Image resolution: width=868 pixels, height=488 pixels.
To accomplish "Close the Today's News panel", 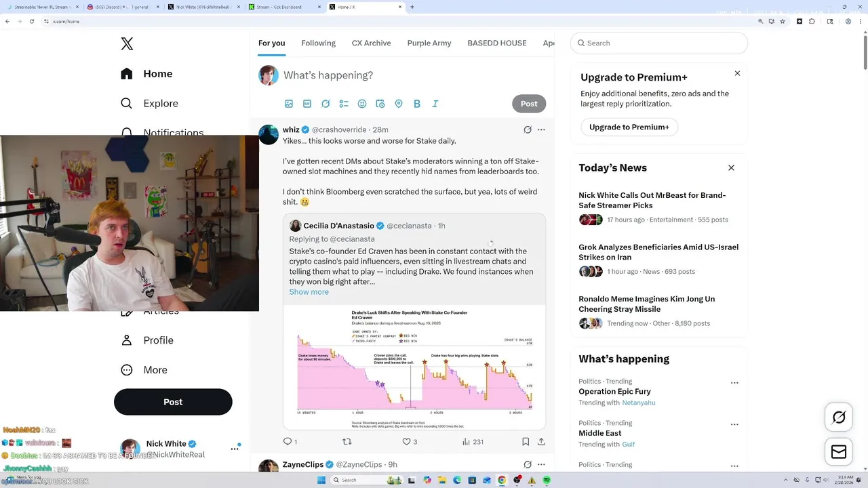I will tap(731, 167).
